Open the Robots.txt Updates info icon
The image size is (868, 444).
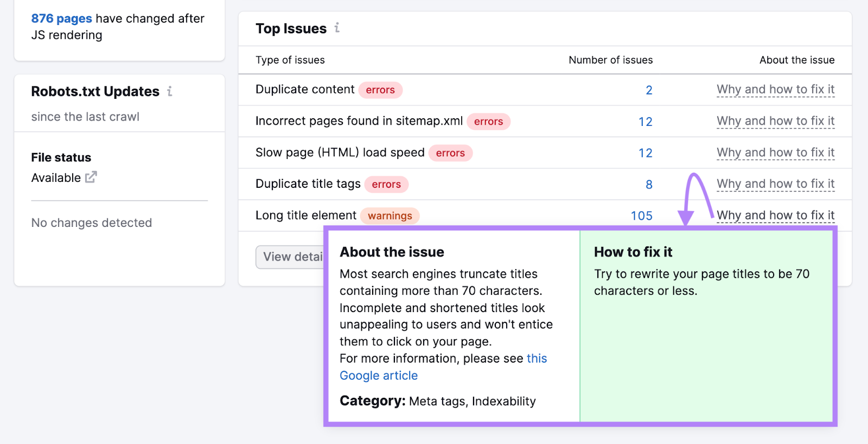click(170, 91)
